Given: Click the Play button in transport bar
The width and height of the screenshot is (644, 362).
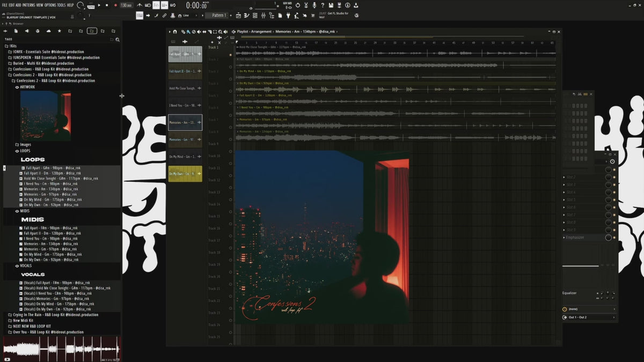Looking at the screenshot, I should [99, 5].
